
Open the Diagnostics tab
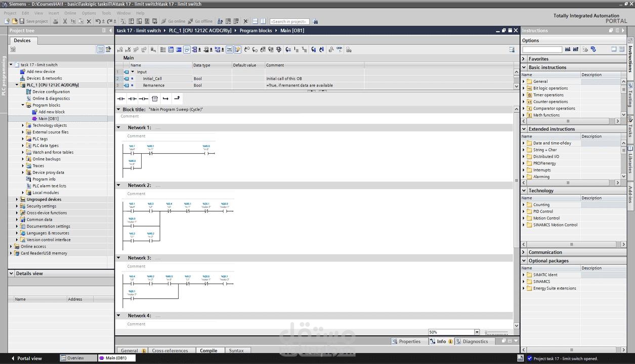tap(472, 341)
